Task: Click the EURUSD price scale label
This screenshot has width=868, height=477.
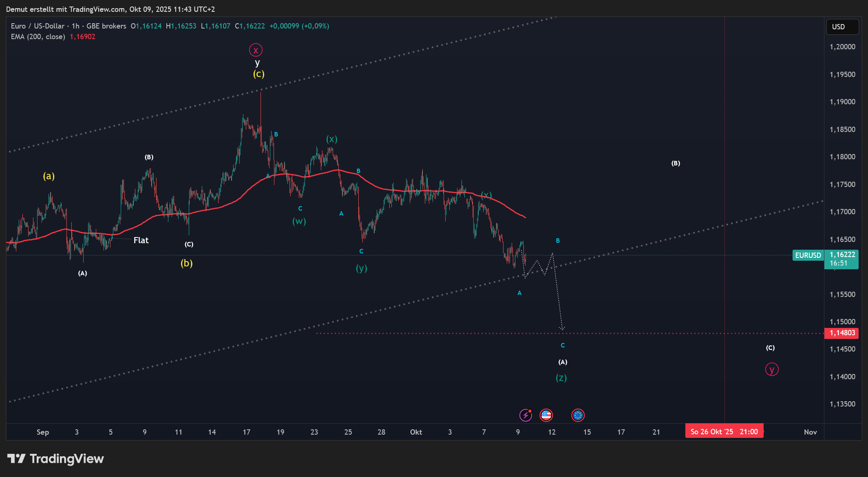Action: (x=808, y=255)
